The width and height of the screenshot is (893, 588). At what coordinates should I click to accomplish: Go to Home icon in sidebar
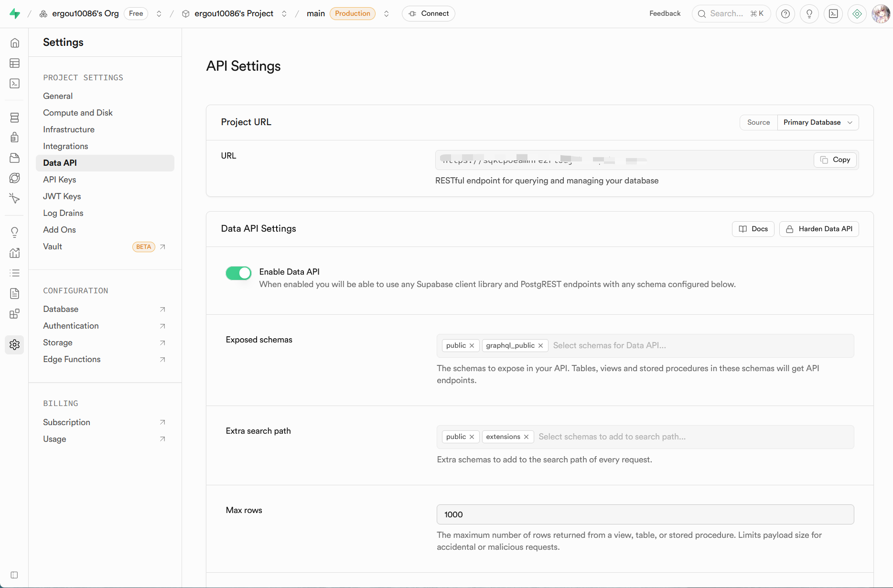pyautogui.click(x=15, y=43)
